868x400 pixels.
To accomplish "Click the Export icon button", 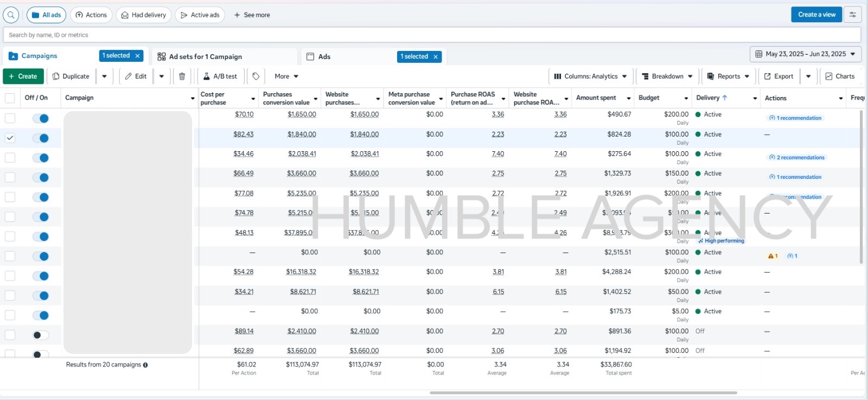I will click(x=778, y=76).
